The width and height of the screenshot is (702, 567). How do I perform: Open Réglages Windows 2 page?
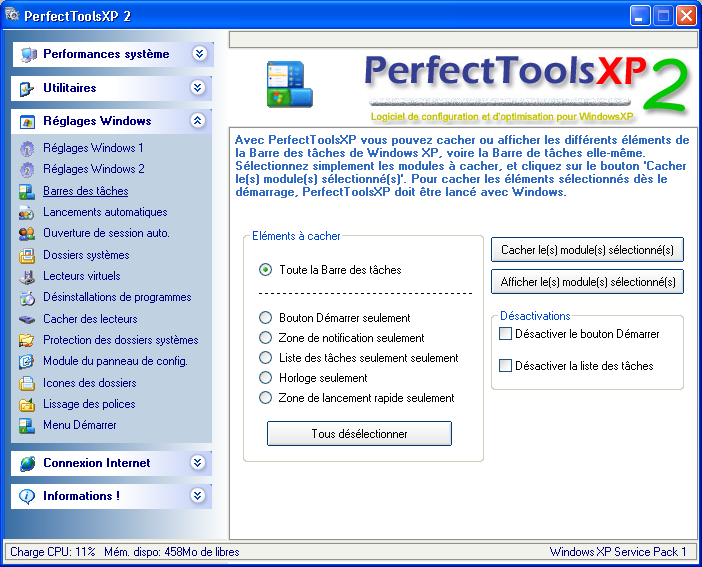(x=94, y=169)
